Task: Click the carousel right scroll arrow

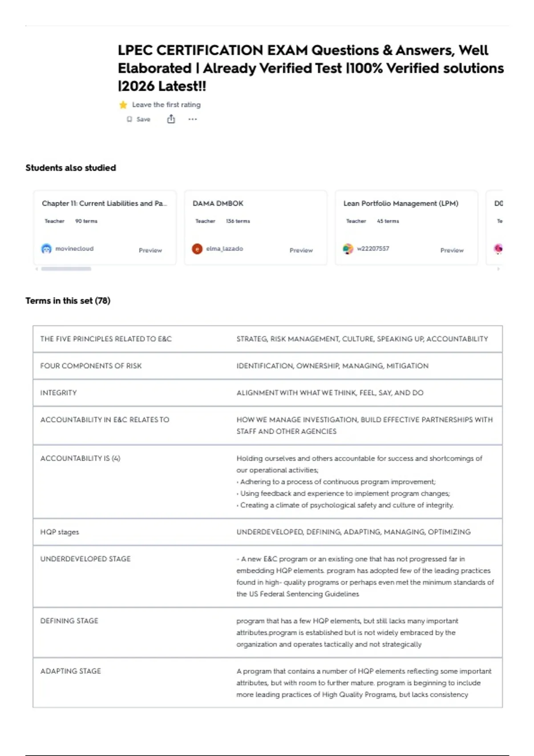Action: (498, 269)
